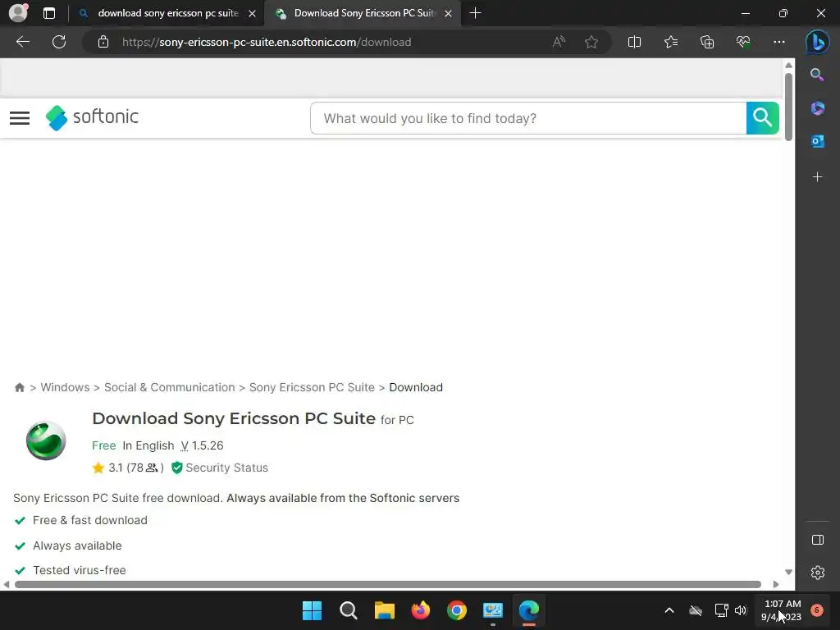The height and width of the screenshot is (630, 840).
Task: Go to Softonic home breadcrumb icon
Action: tap(20, 387)
